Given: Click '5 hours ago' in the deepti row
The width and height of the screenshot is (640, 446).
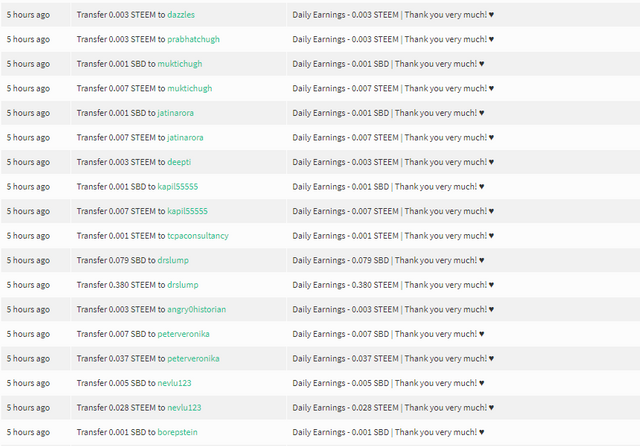Looking at the screenshot, I should (x=28, y=162).
